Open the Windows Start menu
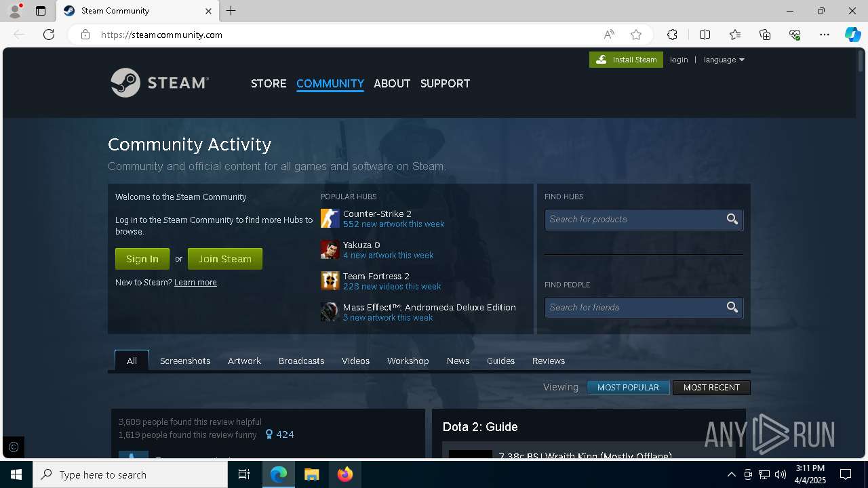The image size is (868, 488). click(x=16, y=474)
